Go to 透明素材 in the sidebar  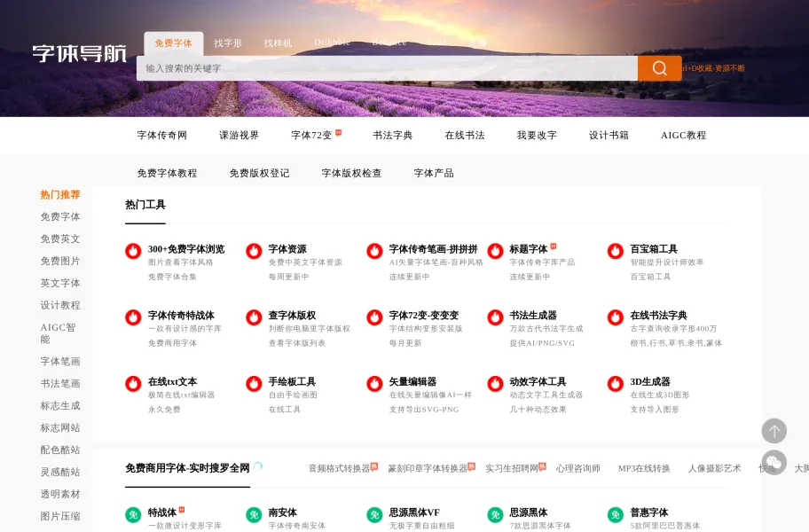(x=60, y=495)
